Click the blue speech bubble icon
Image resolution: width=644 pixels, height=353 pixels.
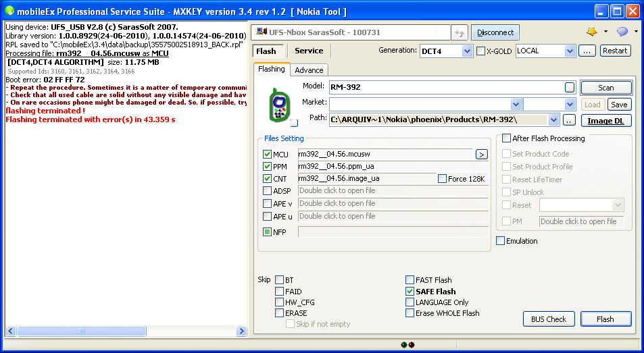tap(622, 32)
